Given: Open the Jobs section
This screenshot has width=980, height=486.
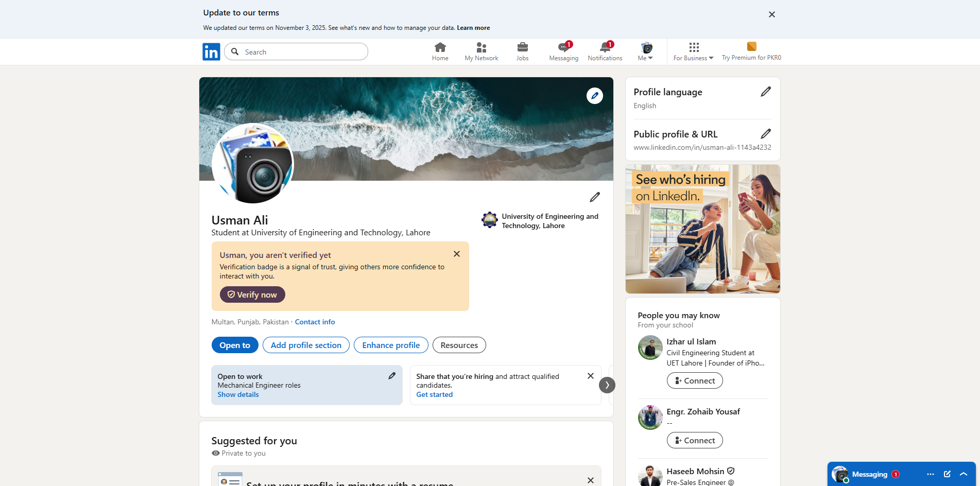Looking at the screenshot, I should tap(522, 51).
